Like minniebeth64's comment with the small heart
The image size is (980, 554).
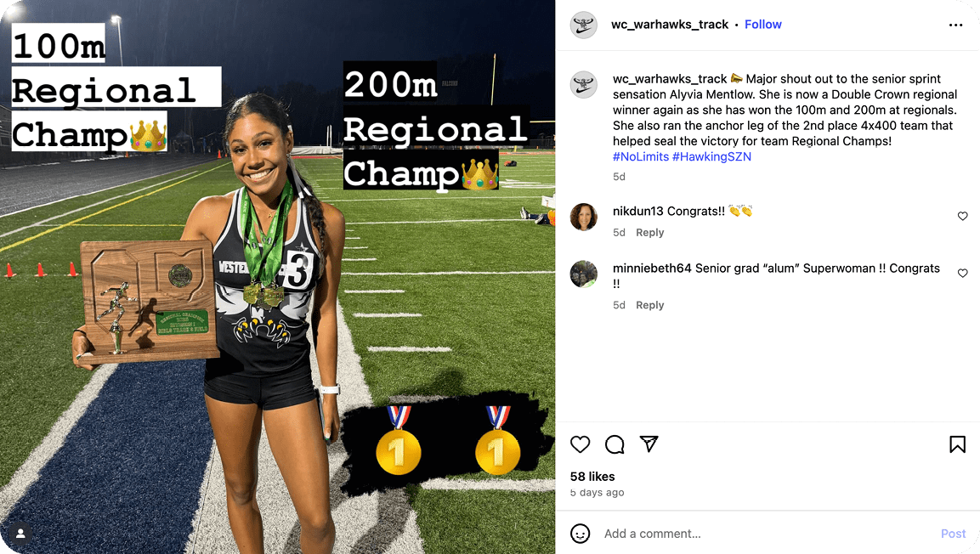coord(962,273)
